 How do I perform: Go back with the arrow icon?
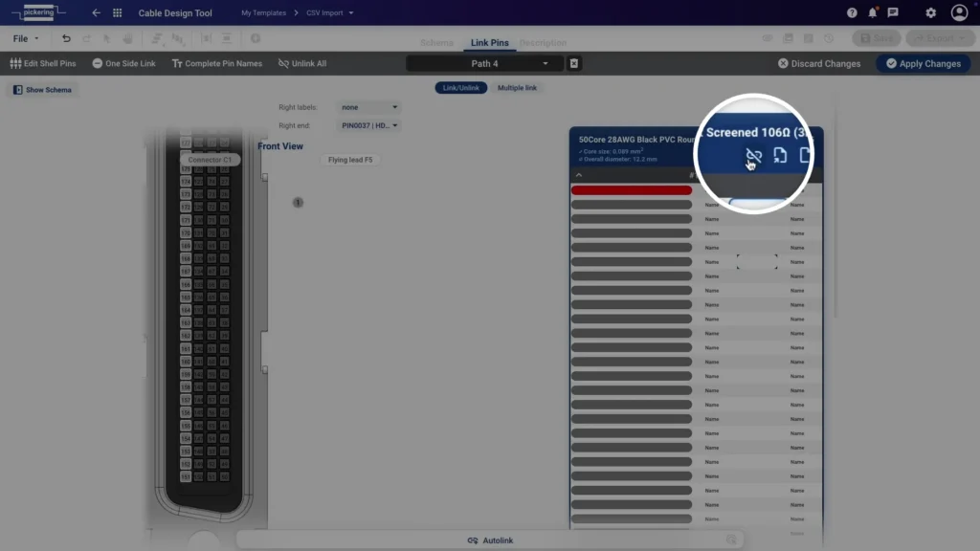point(96,12)
